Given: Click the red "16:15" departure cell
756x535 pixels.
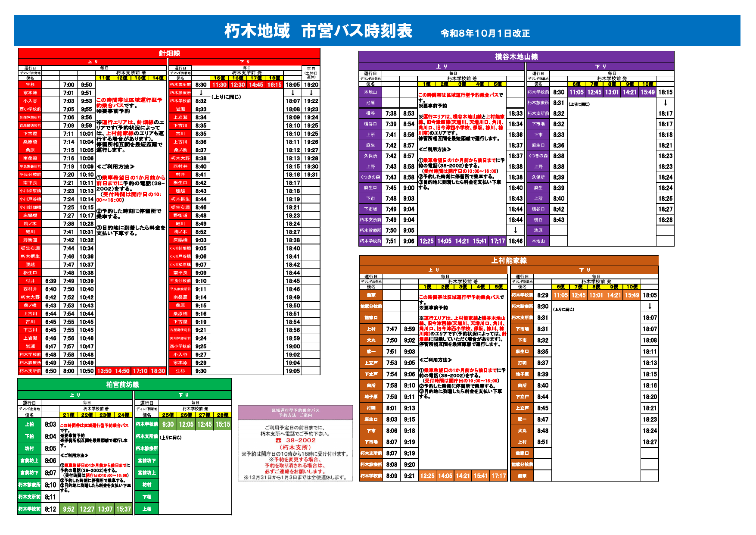Looking at the screenshot, I should click(274, 85).
